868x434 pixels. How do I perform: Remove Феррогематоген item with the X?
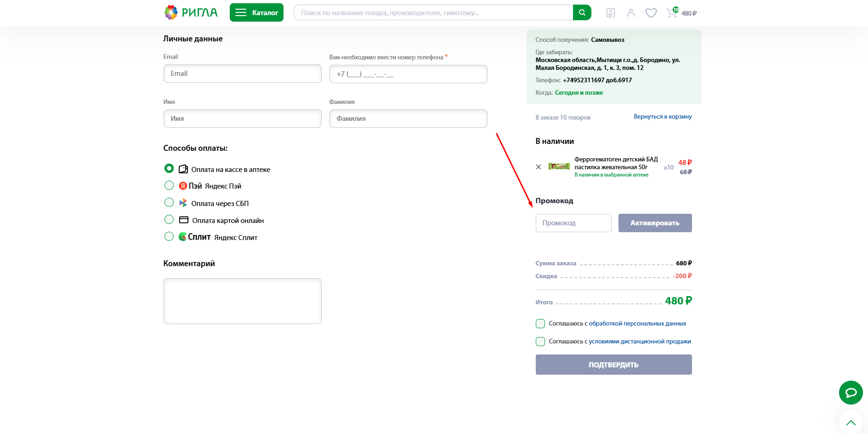click(x=539, y=167)
